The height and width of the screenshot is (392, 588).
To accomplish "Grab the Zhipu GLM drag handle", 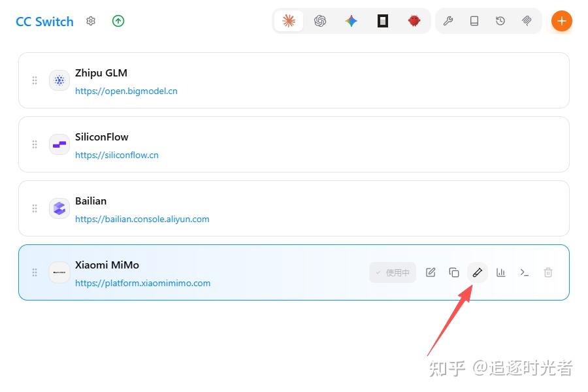I will click(x=35, y=80).
